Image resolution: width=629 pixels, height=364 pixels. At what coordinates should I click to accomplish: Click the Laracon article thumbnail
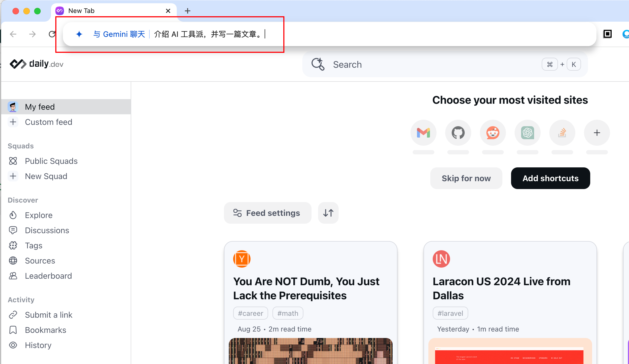click(510, 351)
